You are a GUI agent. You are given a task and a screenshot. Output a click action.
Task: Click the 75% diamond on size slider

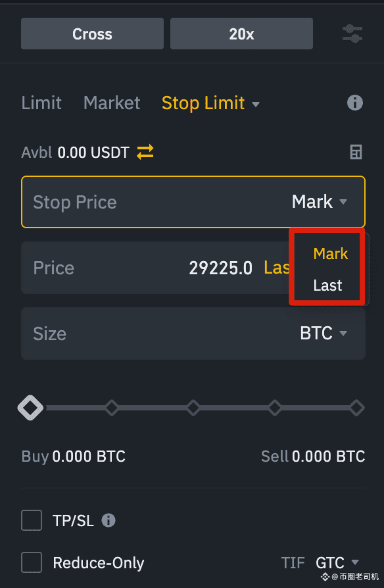(x=274, y=408)
